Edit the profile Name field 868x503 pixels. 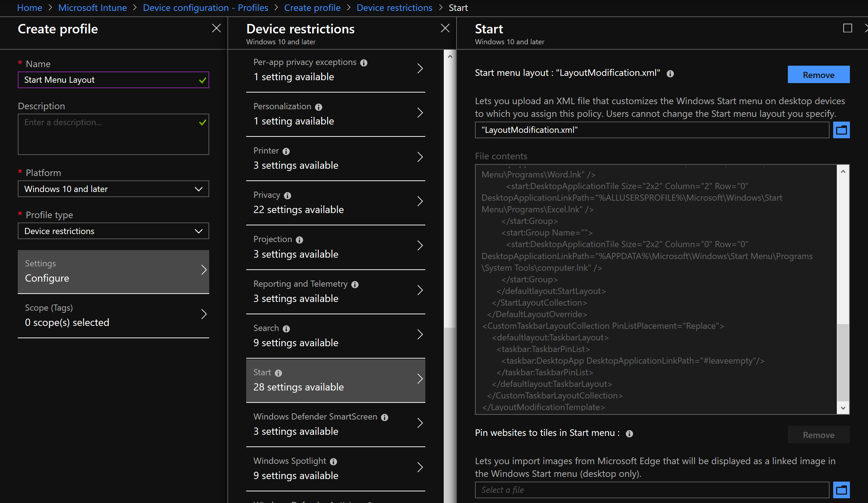113,80
